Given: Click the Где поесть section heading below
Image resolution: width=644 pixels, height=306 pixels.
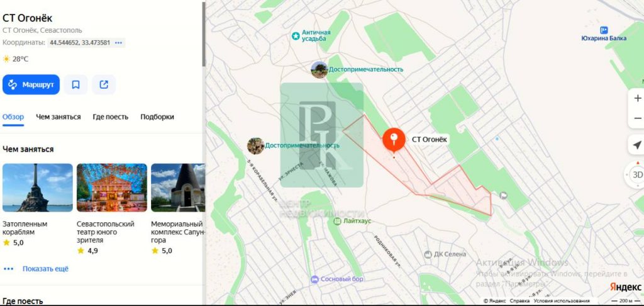Looking at the screenshot, I should point(23,301).
